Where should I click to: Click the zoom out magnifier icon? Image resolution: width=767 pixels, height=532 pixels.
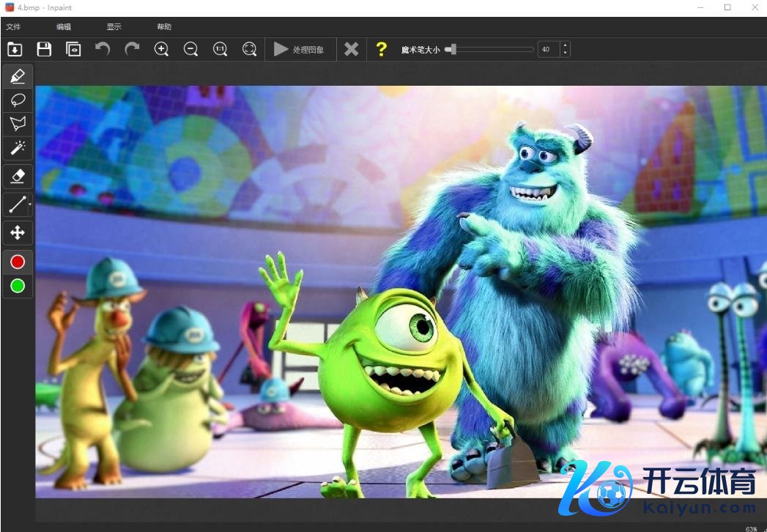(191, 49)
